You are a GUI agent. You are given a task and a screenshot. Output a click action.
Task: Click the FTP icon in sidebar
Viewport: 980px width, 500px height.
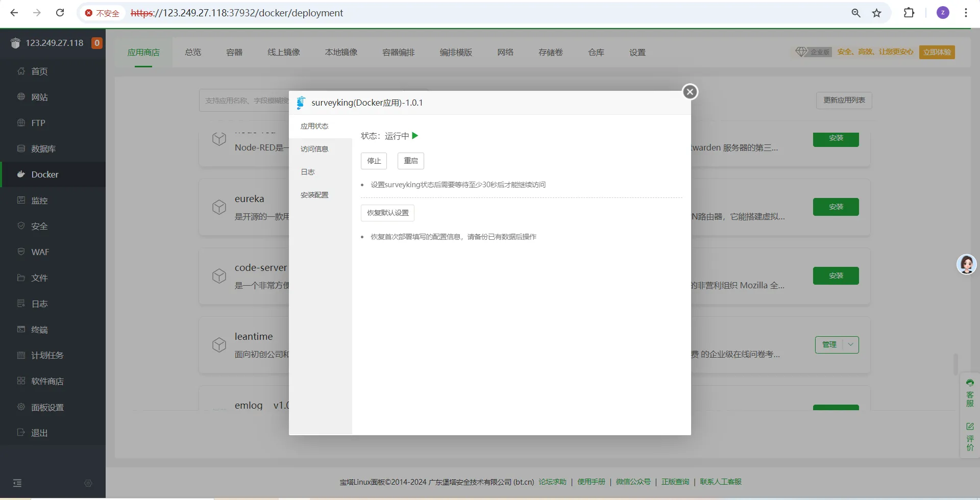click(x=21, y=122)
